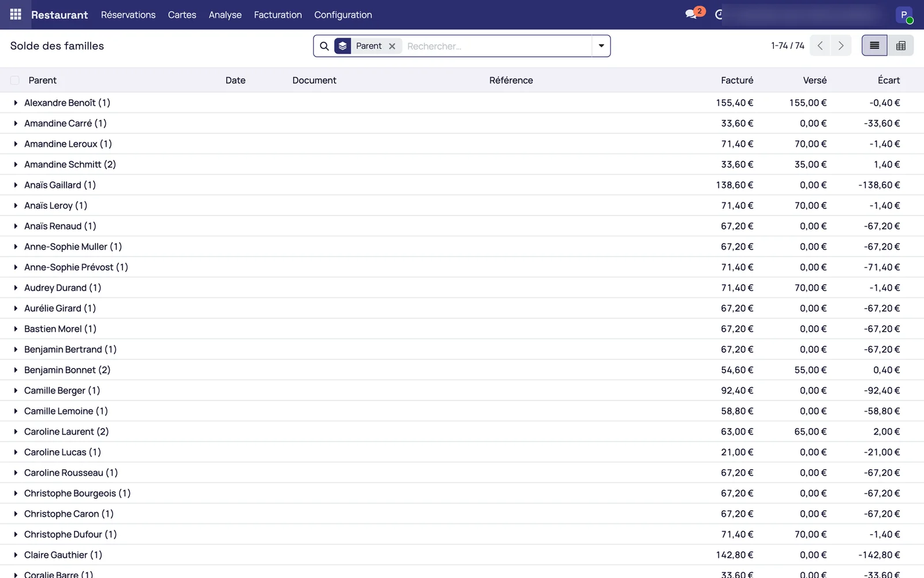Expand the Caroline Laurent group
This screenshot has width=924, height=578.
tap(16, 432)
